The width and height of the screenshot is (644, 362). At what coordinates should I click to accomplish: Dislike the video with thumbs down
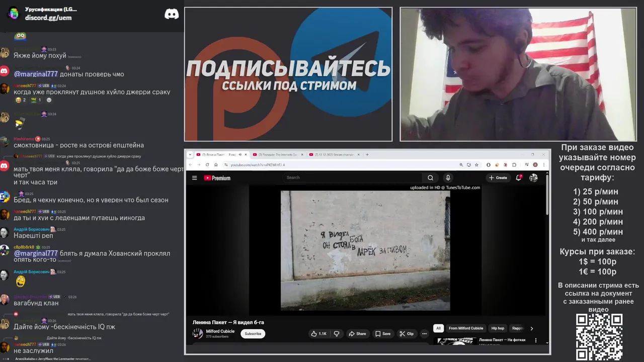pos(337,333)
